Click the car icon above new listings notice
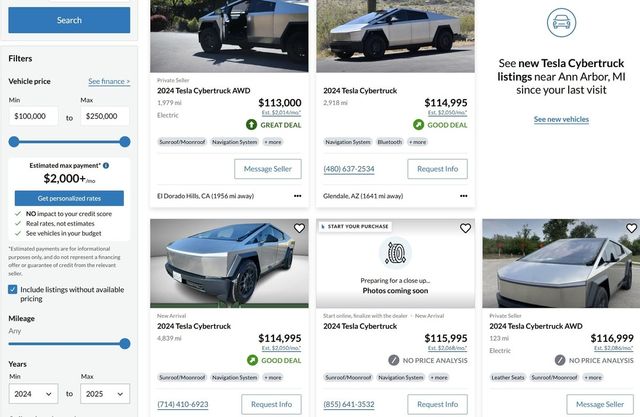 (x=561, y=23)
